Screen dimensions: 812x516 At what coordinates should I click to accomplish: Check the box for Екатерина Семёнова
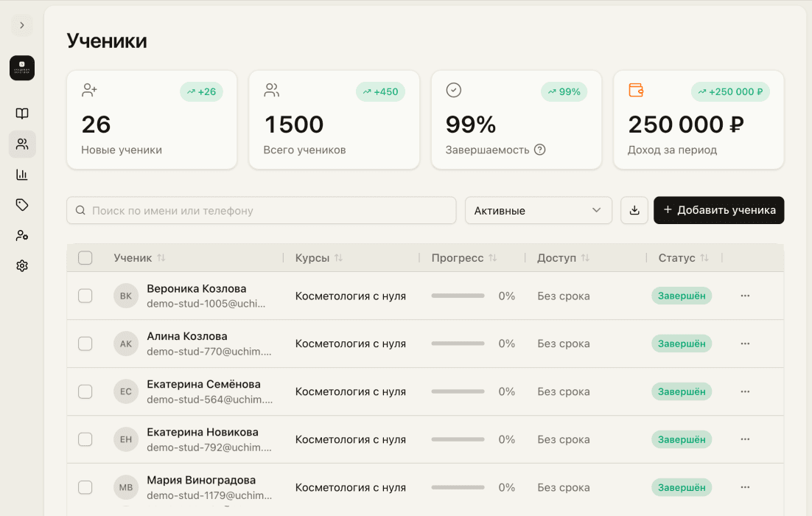pos(85,391)
